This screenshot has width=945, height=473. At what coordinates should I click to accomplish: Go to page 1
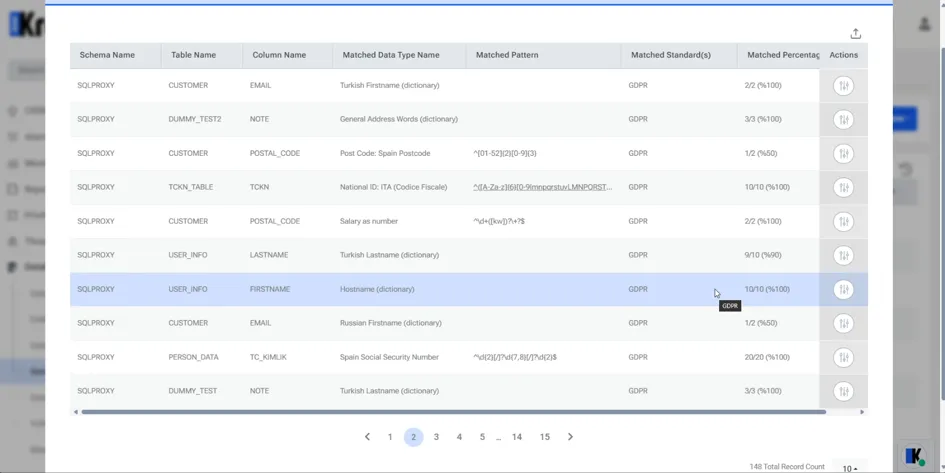coord(390,437)
